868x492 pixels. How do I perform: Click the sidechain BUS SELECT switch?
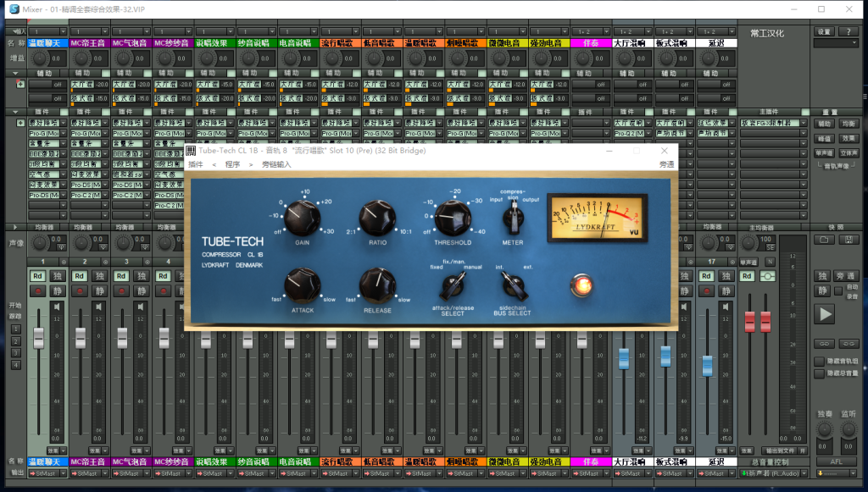click(513, 286)
